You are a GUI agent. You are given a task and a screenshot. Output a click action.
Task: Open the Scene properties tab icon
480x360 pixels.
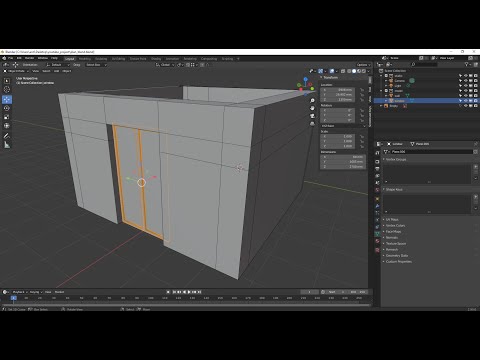click(x=377, y=183)
